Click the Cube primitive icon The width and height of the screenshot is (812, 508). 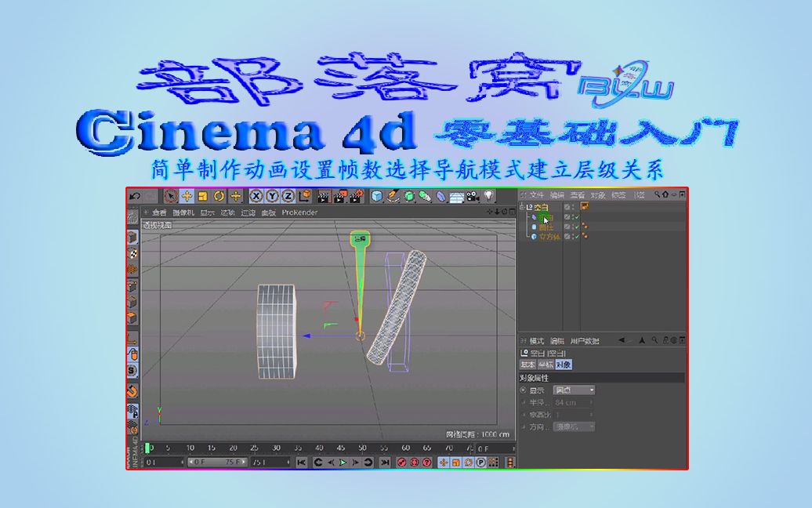[375, 198]
